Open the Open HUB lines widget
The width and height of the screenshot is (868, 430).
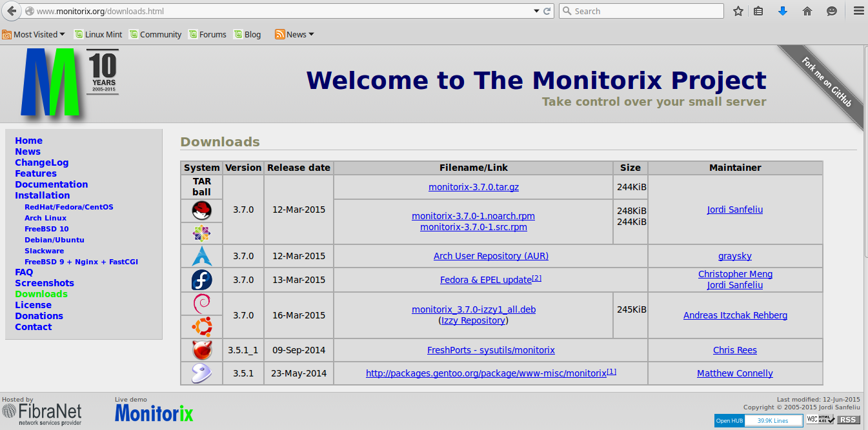point(758,420)
